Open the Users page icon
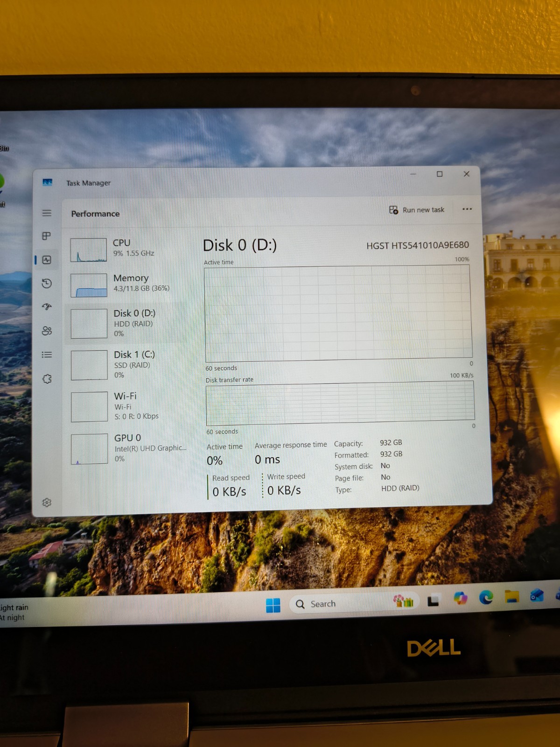560x747 pixels. [47, 331]
